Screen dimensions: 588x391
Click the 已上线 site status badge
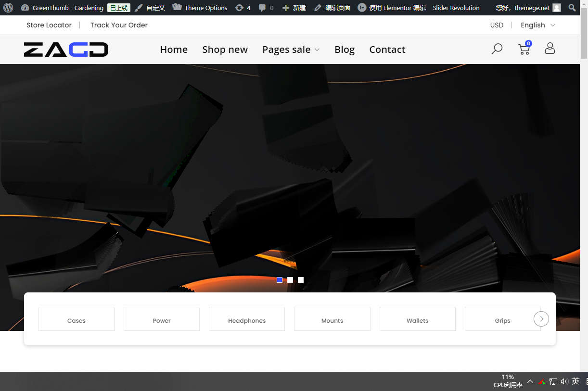pyautogui.click(x=118, y=8)
